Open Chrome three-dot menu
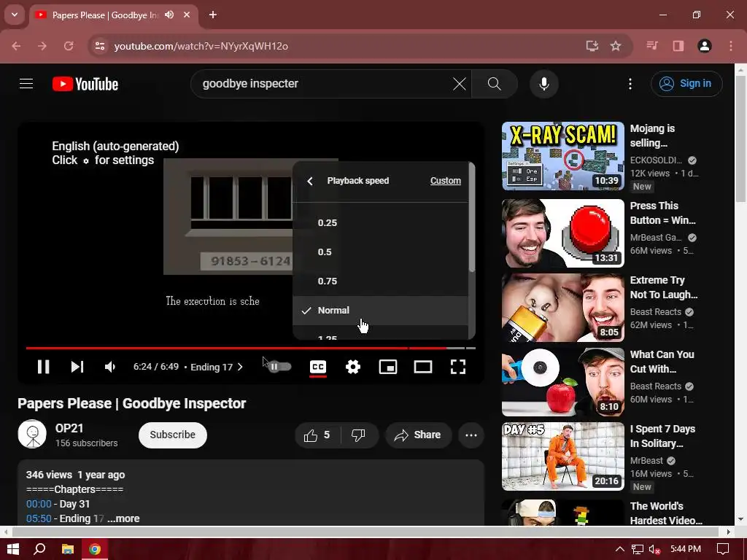This screenshot has height=560, width=747. (x=731, y=46)
